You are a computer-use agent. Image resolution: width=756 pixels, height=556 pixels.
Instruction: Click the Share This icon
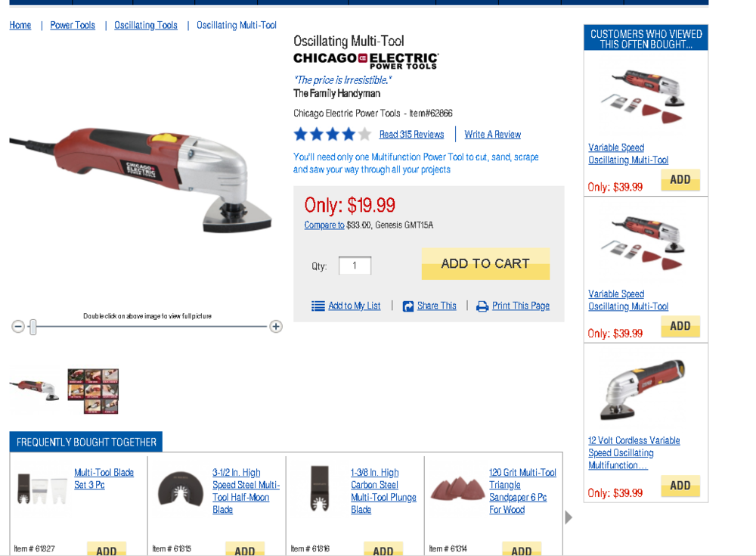pyautogui.click(x=408, y=306)
